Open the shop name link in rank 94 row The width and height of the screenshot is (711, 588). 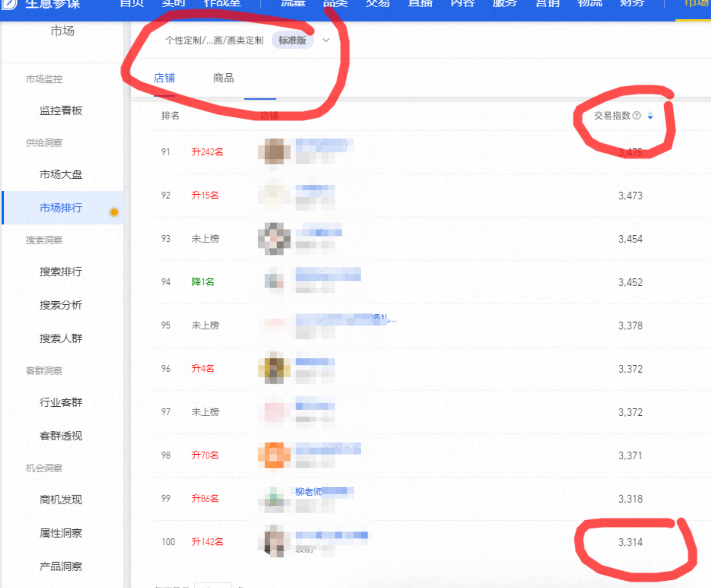328,273
